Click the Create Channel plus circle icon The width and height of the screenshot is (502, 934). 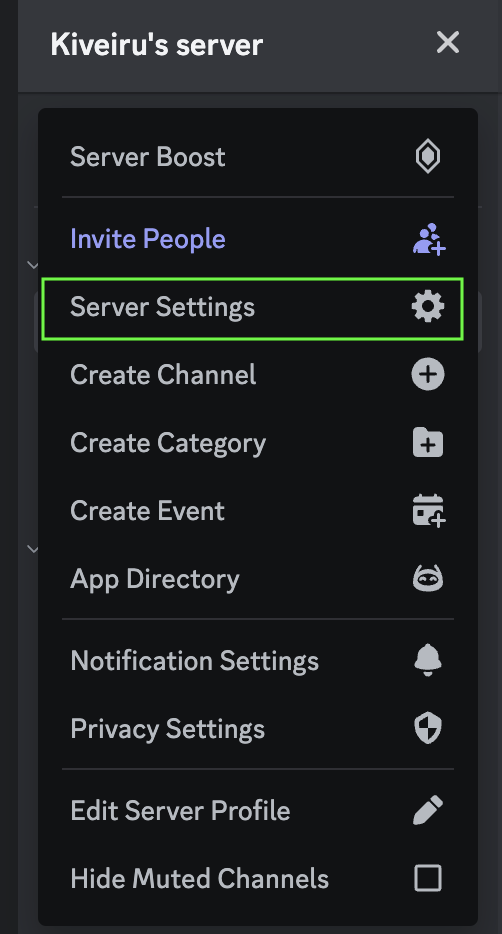(x=428, y=375)
